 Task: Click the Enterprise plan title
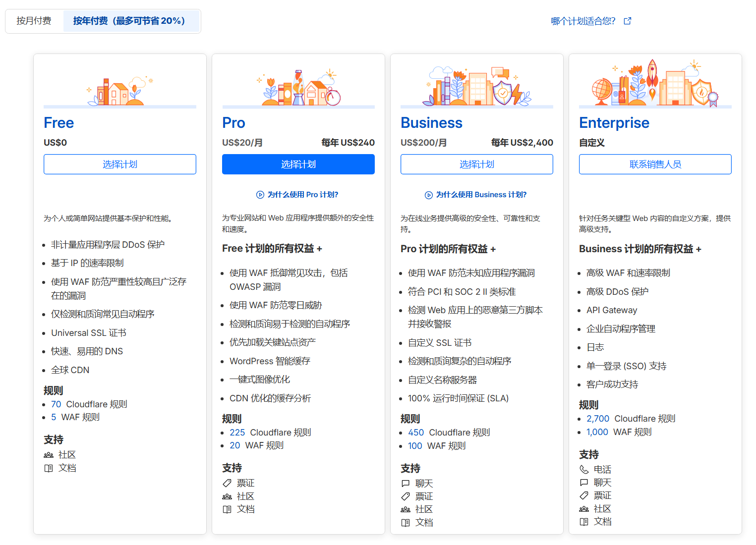614,123
